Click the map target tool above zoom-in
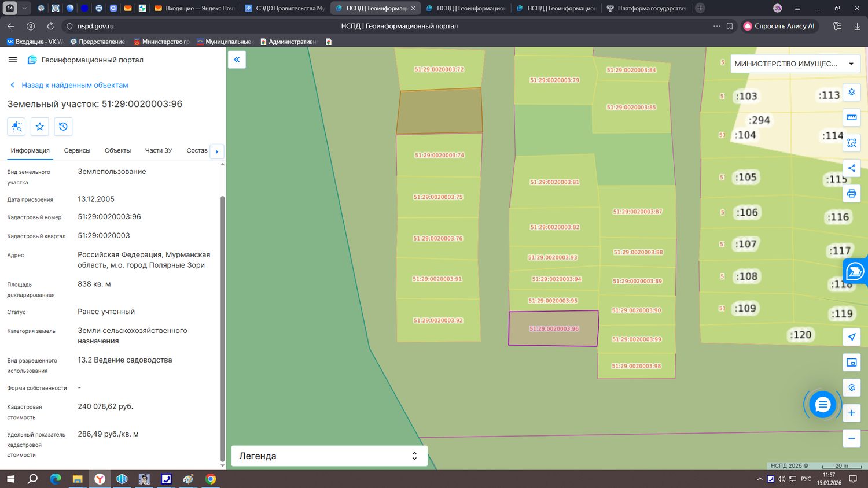 [x=851, y=387]
